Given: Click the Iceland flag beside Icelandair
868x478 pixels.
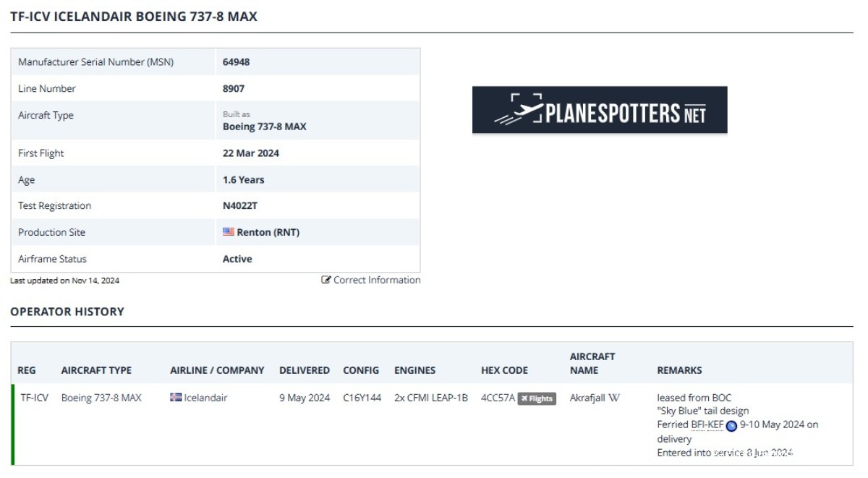Looking at the screenshot, I should pyautogui.click(x=176, y=397).
